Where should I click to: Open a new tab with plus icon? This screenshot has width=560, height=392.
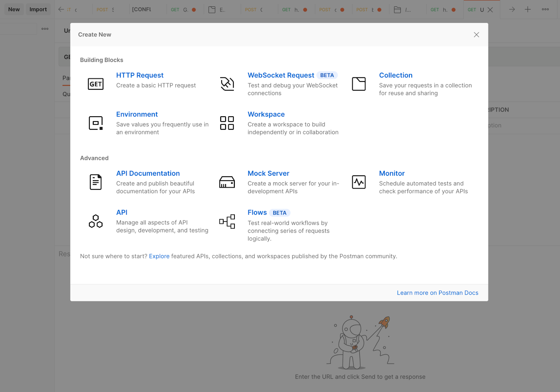pos(528,9)
